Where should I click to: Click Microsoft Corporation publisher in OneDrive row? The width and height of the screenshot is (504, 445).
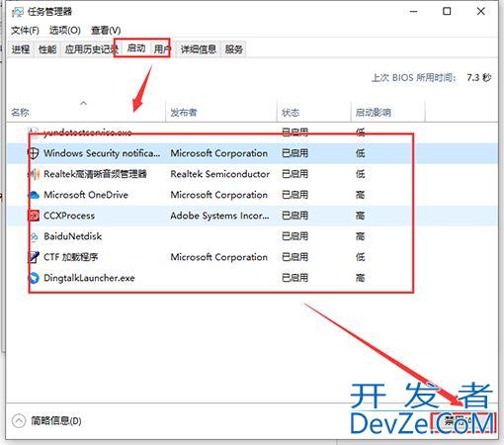(218, 195)
